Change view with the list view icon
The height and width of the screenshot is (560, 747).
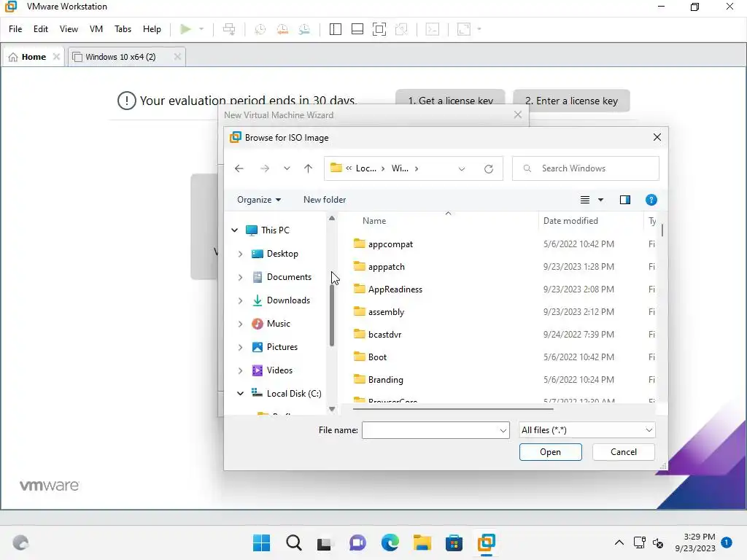[x=585, y=200]
